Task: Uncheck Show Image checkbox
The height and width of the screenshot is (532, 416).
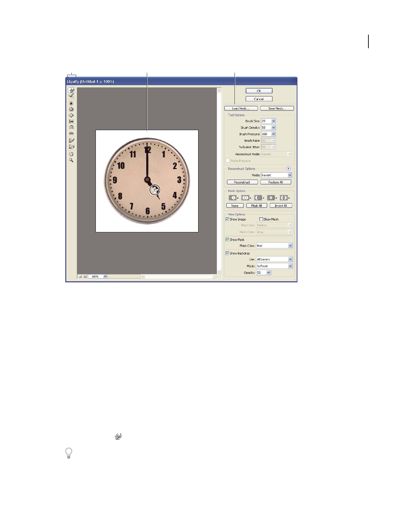Action: click(227, 219)
